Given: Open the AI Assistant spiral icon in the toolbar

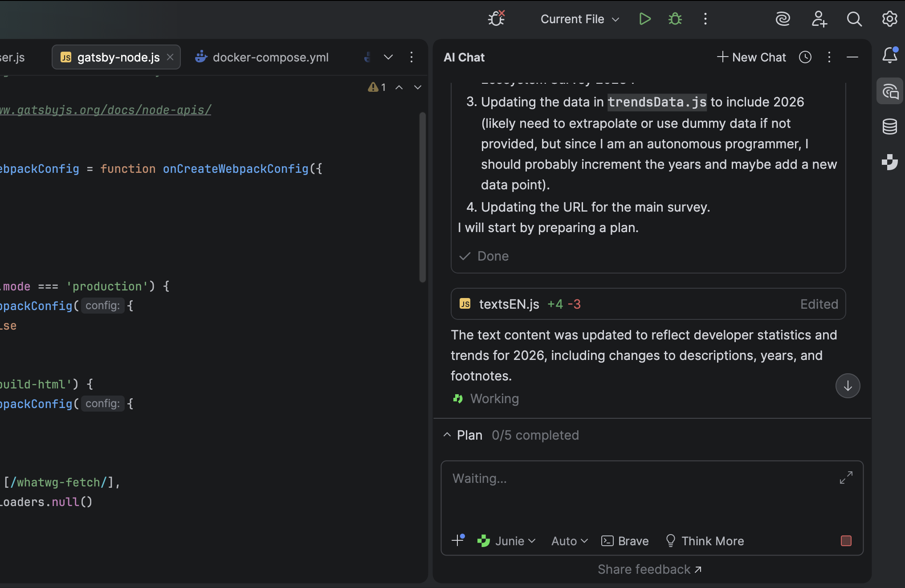Looking at the screenshot, I should tap(783, 19).
